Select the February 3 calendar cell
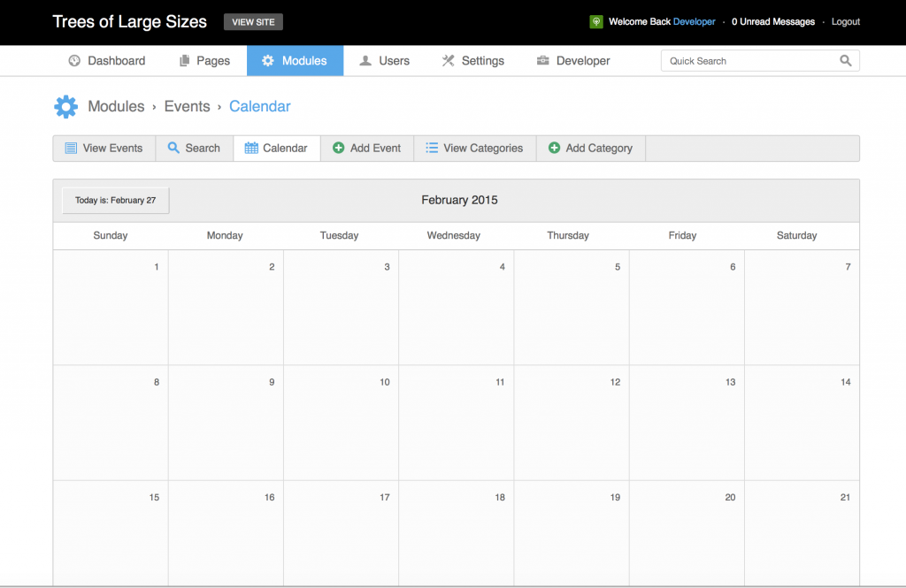 [x=341, y=308]
